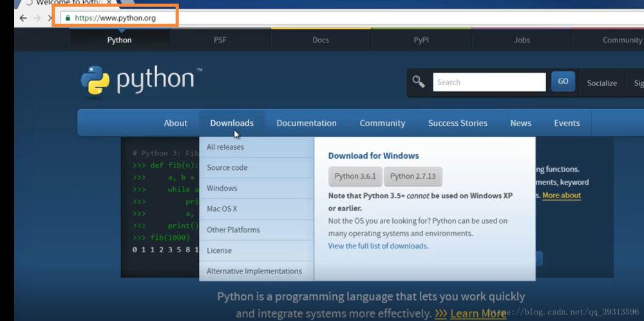Choose Source code in Downloads menu
This screenshot has width=644, height=321.
257,167
